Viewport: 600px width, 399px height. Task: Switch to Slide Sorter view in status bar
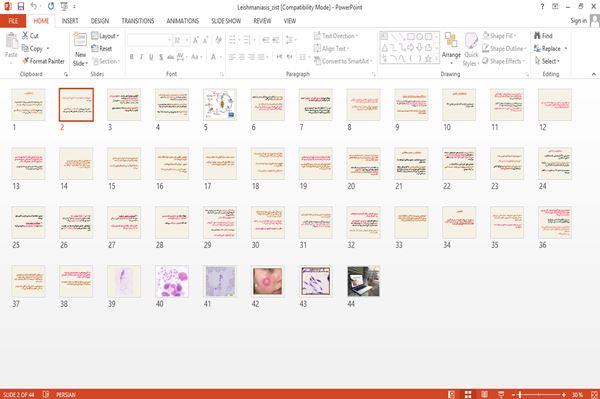click(x=468, y=394)
